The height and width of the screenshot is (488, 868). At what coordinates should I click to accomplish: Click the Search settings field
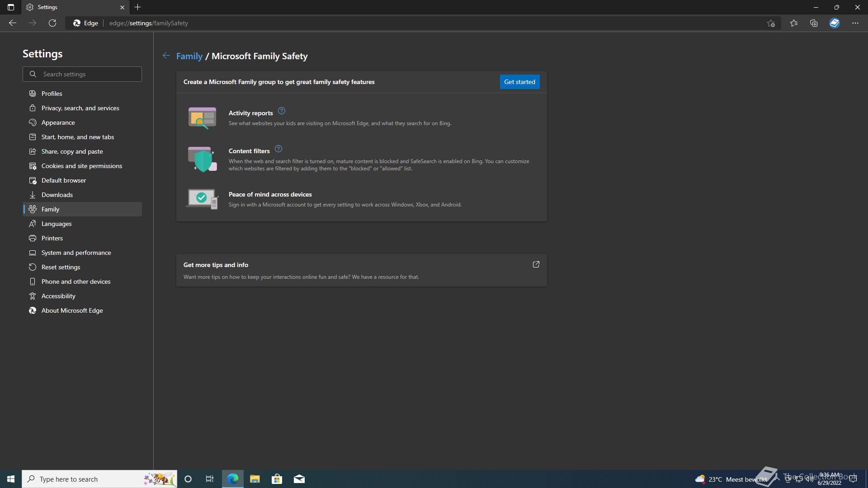click(82, 74)
